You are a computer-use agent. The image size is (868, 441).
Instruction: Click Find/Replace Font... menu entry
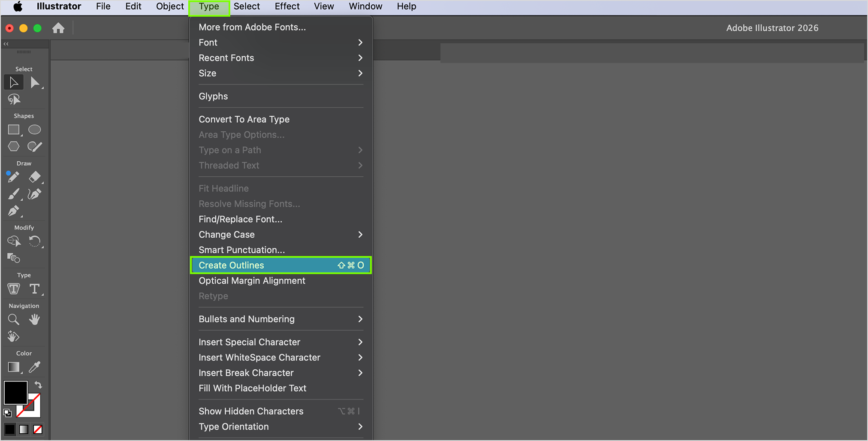240,219
